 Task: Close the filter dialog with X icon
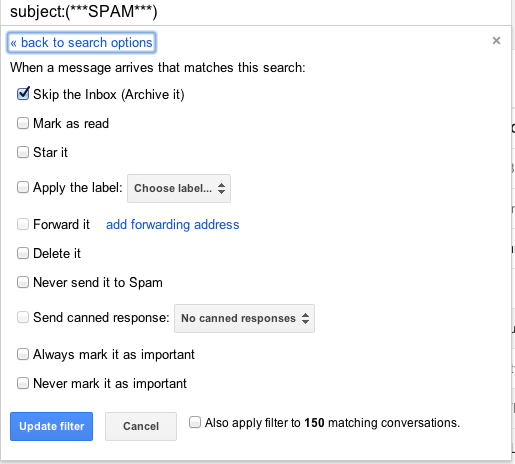point(496,41)
